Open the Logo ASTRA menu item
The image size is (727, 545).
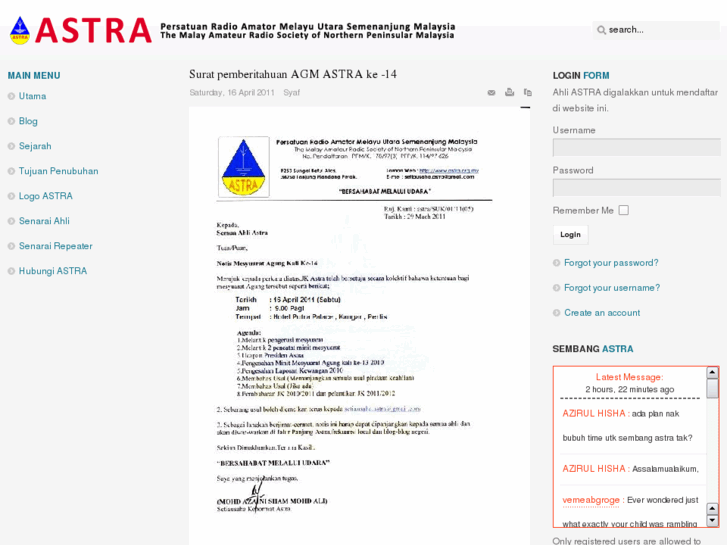tap(46, 196)
